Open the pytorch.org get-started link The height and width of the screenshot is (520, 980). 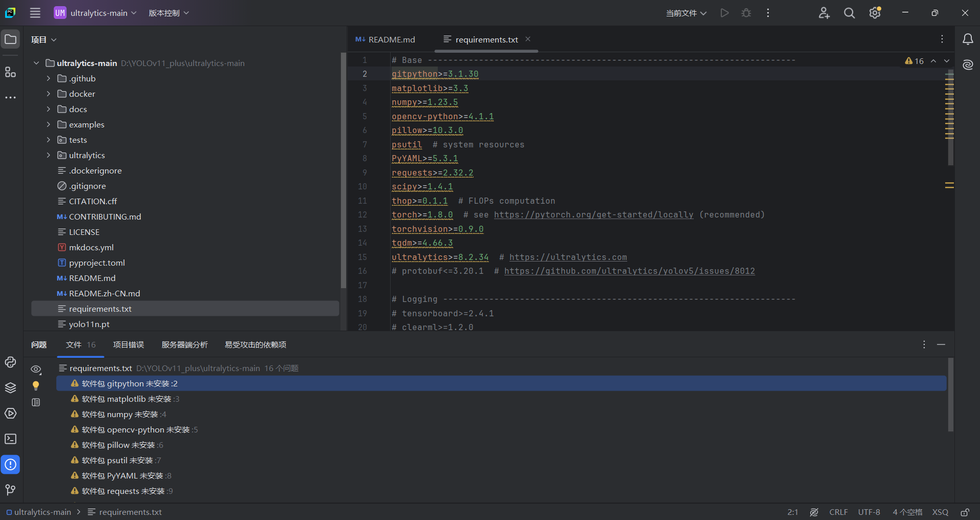593,215
